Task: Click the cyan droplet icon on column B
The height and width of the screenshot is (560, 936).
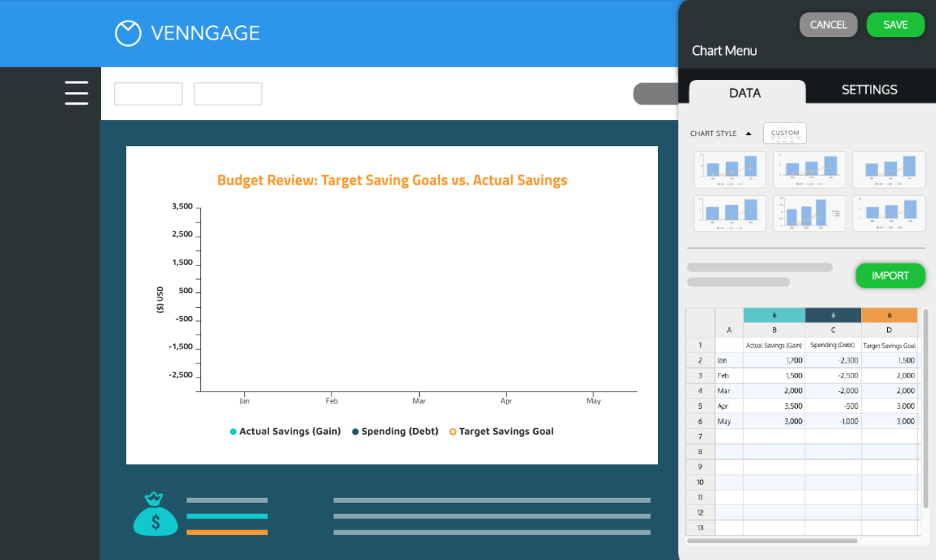Action: point(774,314)
